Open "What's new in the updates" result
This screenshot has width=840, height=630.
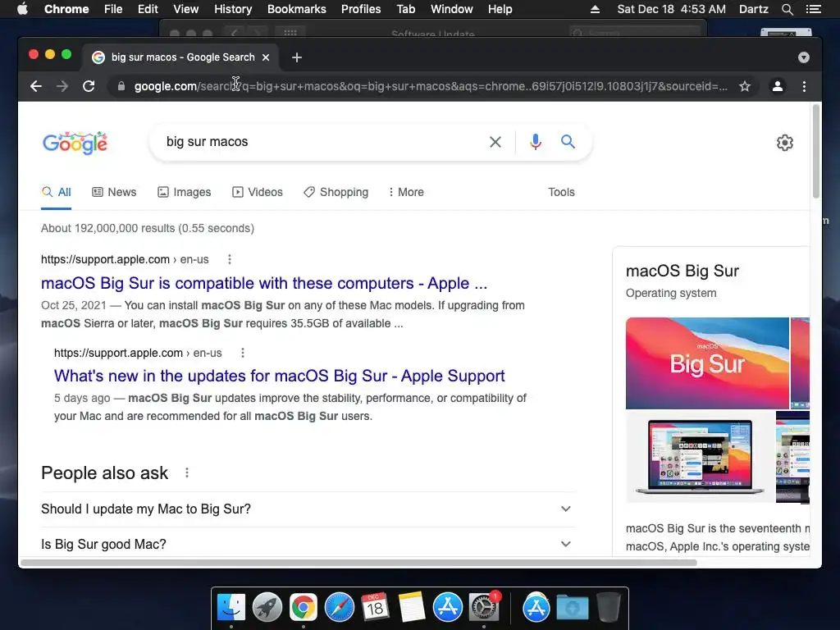tap(279, 376)
